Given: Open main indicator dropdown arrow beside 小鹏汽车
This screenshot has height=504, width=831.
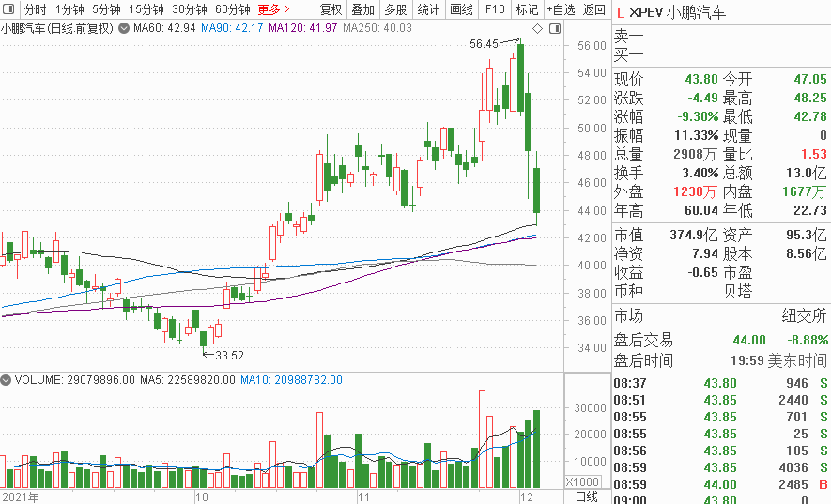Looking at the screenshot, I should pos(124,28).
